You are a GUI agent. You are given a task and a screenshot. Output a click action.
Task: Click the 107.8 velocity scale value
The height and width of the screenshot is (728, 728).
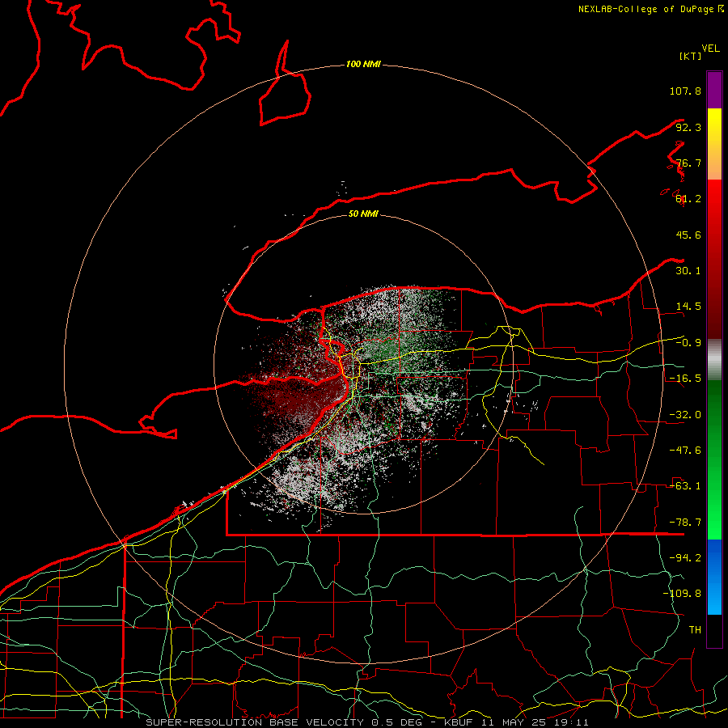coord(685,91)
